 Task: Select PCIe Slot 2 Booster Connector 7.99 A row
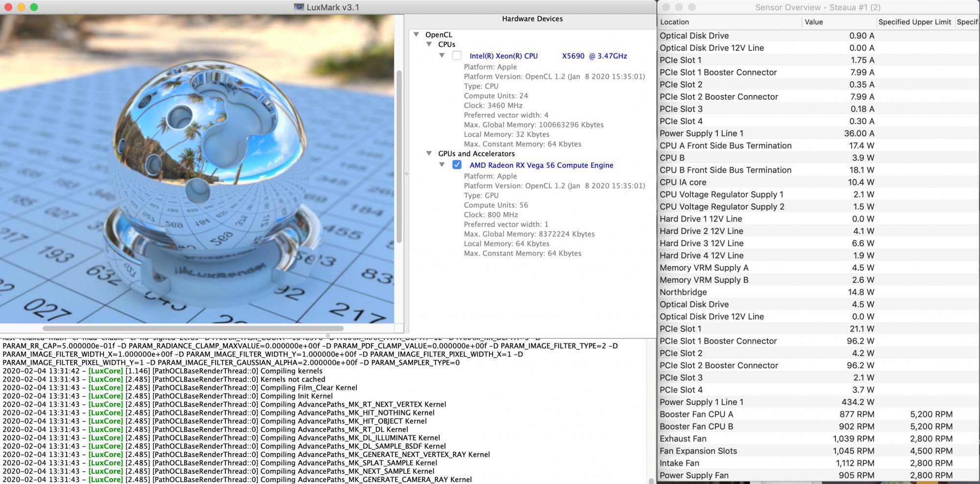tap(818, 97)
